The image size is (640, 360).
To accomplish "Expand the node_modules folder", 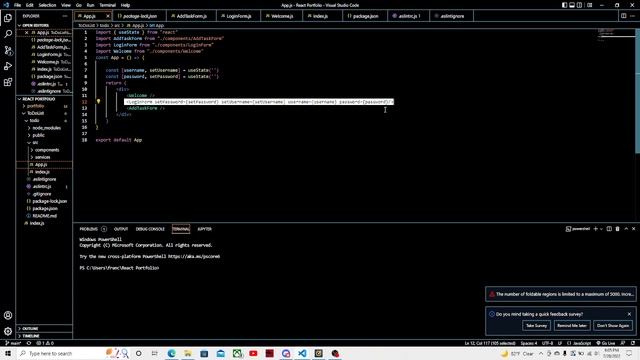I will click(x=44, y=128).
